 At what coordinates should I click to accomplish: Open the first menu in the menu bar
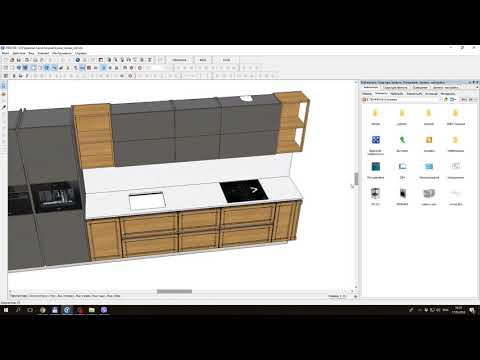point(5,53)
